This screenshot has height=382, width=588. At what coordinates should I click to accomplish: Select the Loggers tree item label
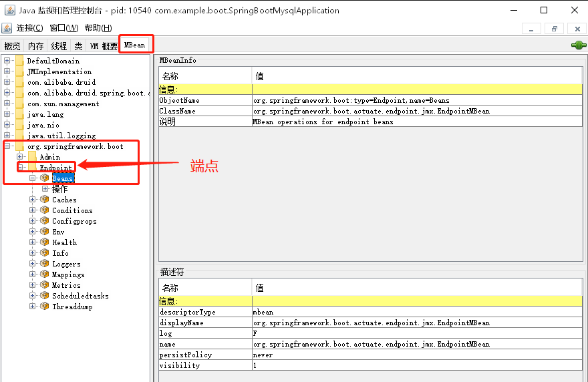point(66,264)
